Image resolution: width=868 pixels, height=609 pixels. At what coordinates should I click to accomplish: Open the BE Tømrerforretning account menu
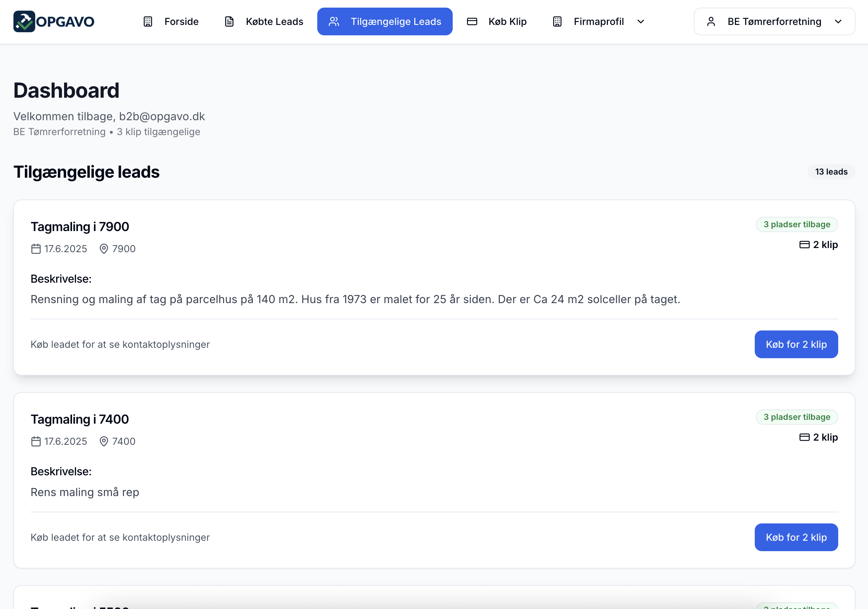[774, 21]
